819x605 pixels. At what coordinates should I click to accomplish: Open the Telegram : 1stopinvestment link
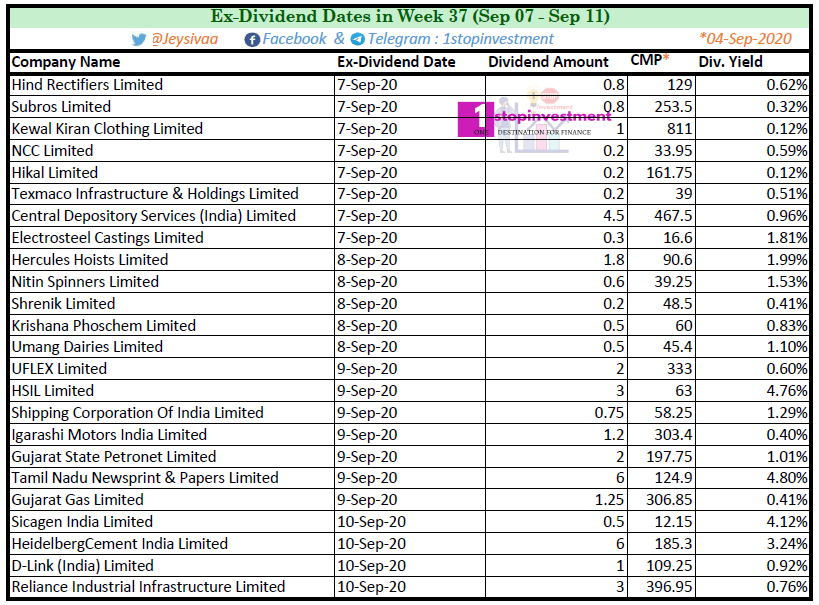(460, 39)
